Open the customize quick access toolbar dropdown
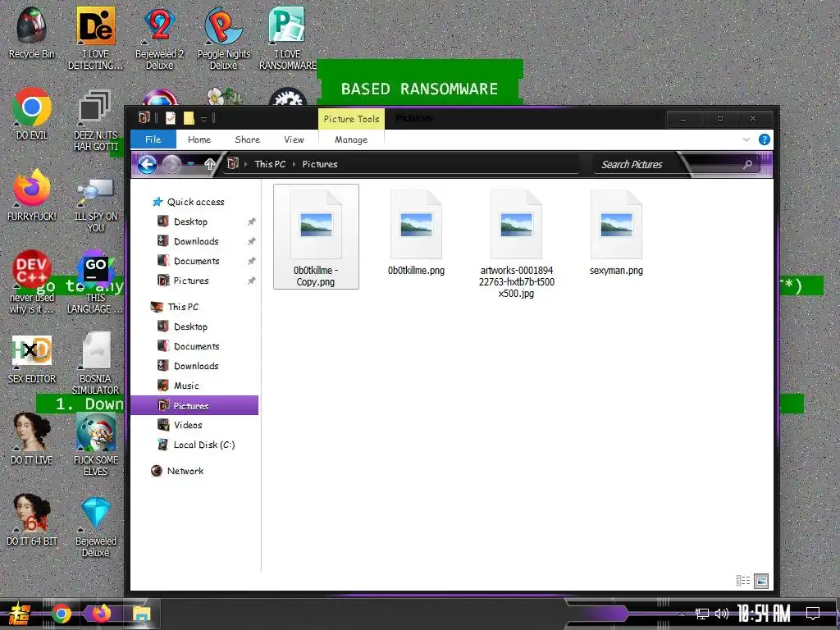The width and height of the screenshot is (840, 630). pos(203,119)
